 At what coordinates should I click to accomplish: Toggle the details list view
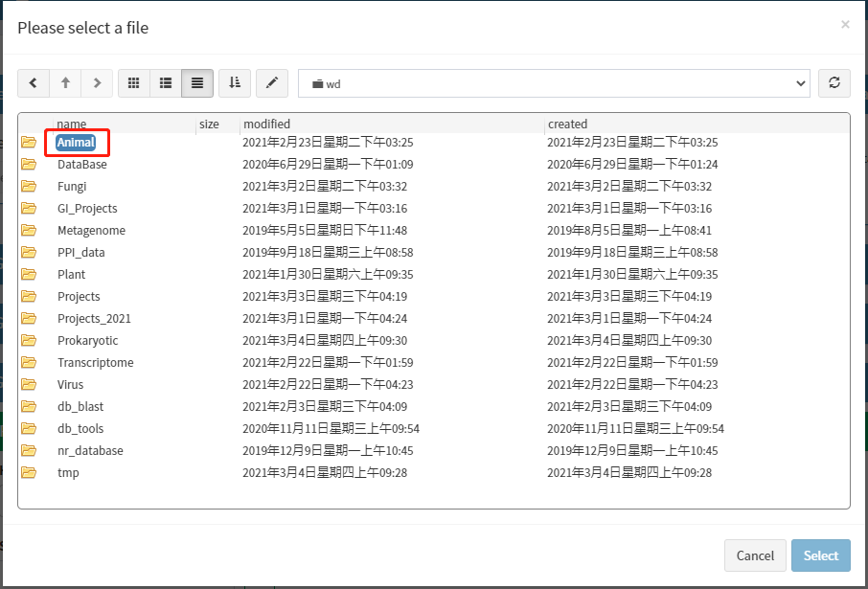[x=197, y=83]
